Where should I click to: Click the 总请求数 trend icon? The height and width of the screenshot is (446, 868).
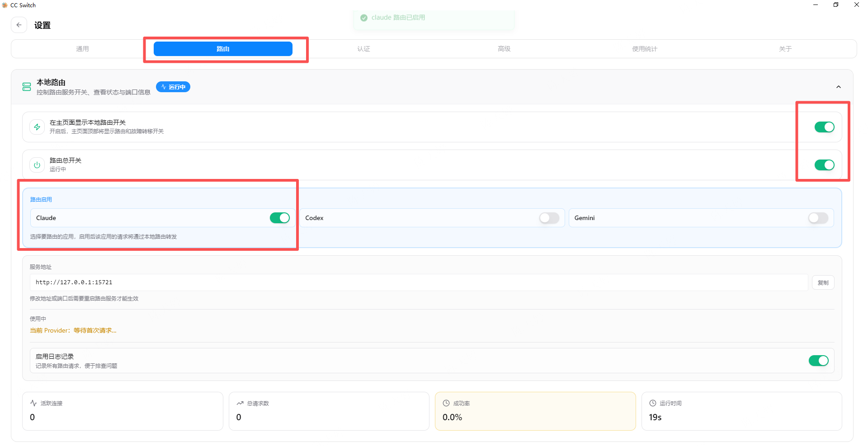[240, 403]
